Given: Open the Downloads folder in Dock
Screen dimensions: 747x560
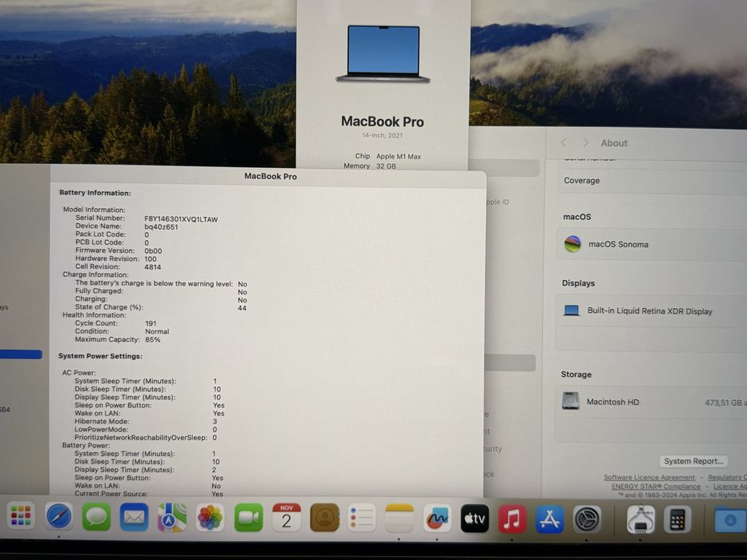Looking at the screenshot, I should 730,520.
